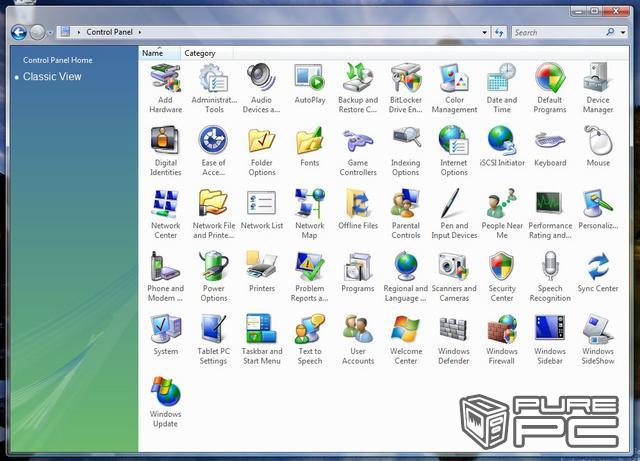Open BitLocker Drive Encryption
Screen dimensions: 640x461
pos(405,88)
